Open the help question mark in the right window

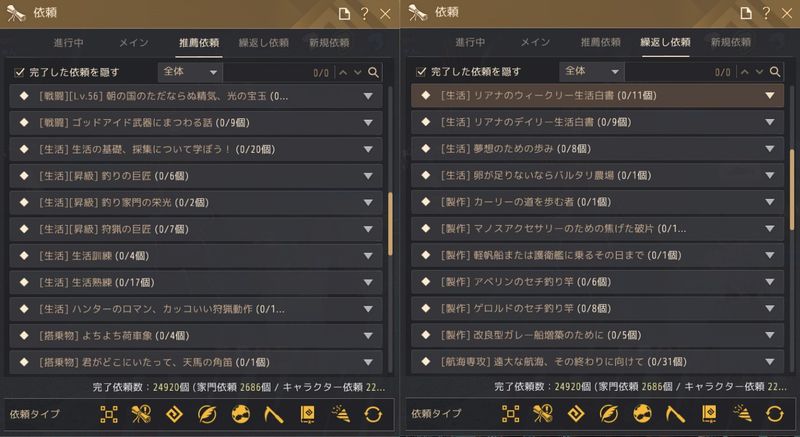tap(764, 13)
